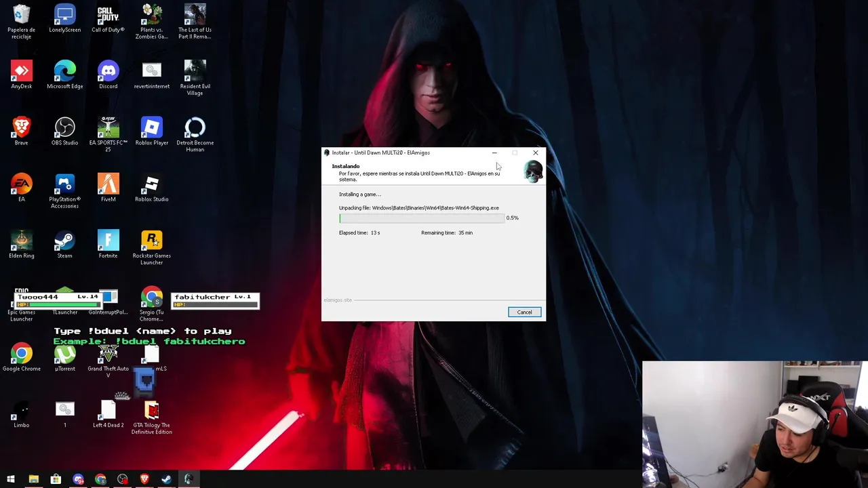868x488 pixels.
Task: Open OBS Studio from the taskbar
Action: [122, 479]
